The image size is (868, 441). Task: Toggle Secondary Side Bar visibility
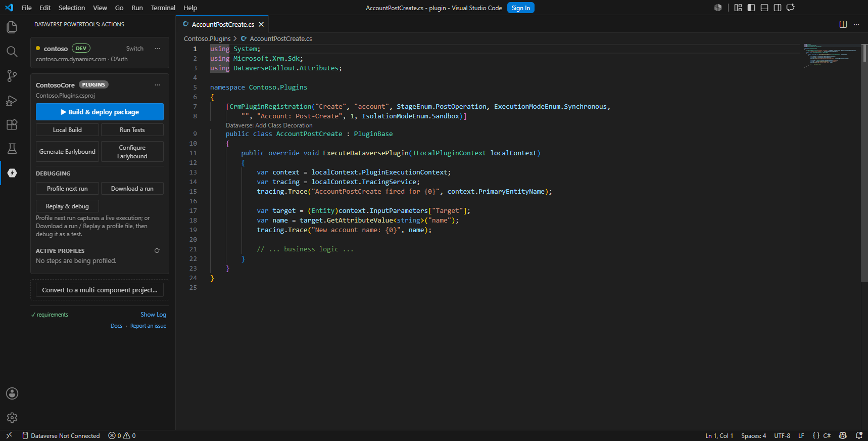pyautogui.click(x=778, y=8)
